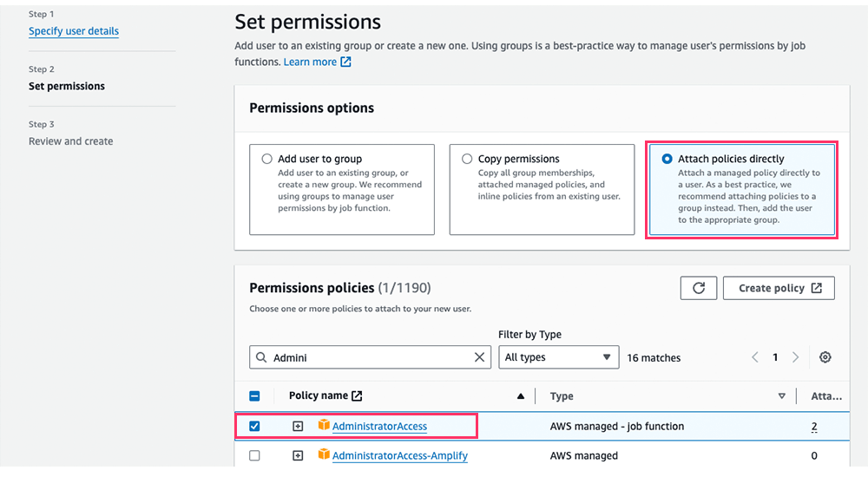This screenshot has height=477, width=868.
Task: Sort by Policy name column arrow
Action: click(x=520, y=396)
